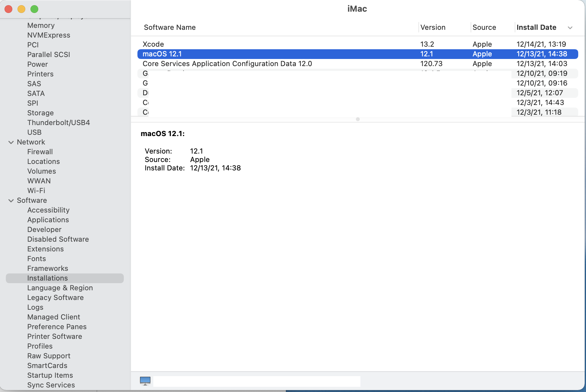Click the macOS 12.1 heading in details
Screen dimensions: 586x392
coord(163,134)
